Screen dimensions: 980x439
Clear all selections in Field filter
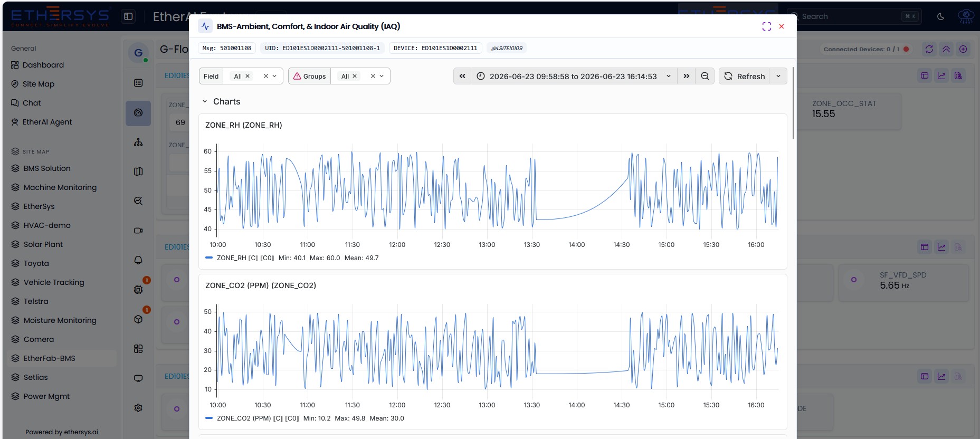point(266,76)
